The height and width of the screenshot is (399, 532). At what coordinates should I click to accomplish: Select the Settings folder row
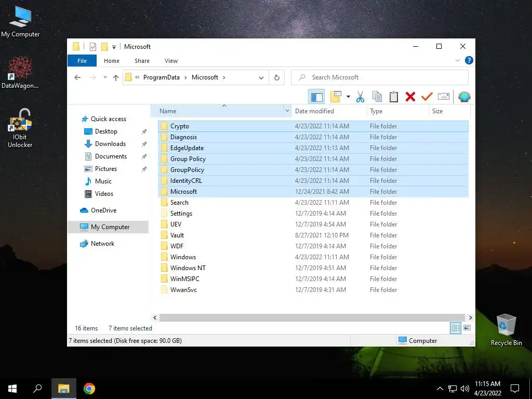(x=313, y=214)
